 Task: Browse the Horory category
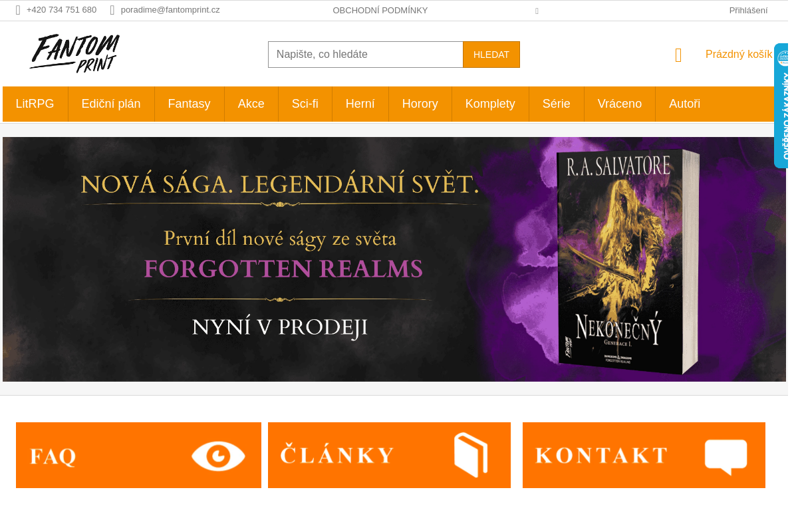pyautogui.click(x=420, y=104)
